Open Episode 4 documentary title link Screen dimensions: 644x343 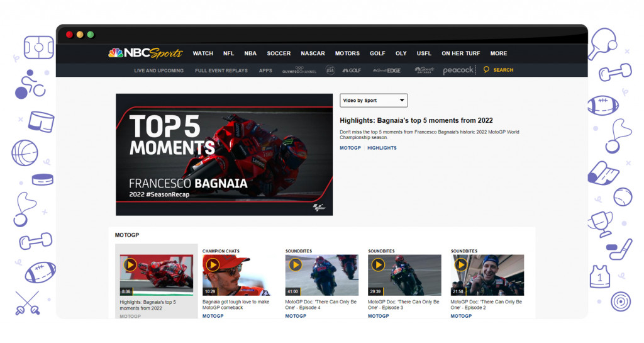[321, 305]
